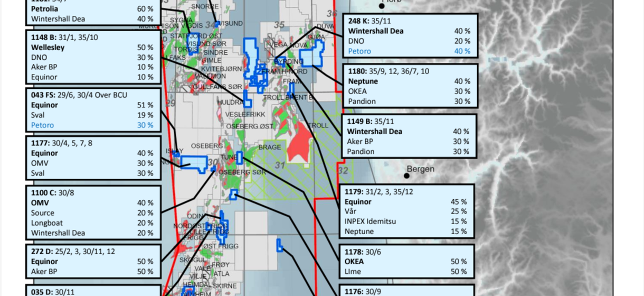
Task: Click the OSEBERG SØR field label
Action: tap(242, 173)
